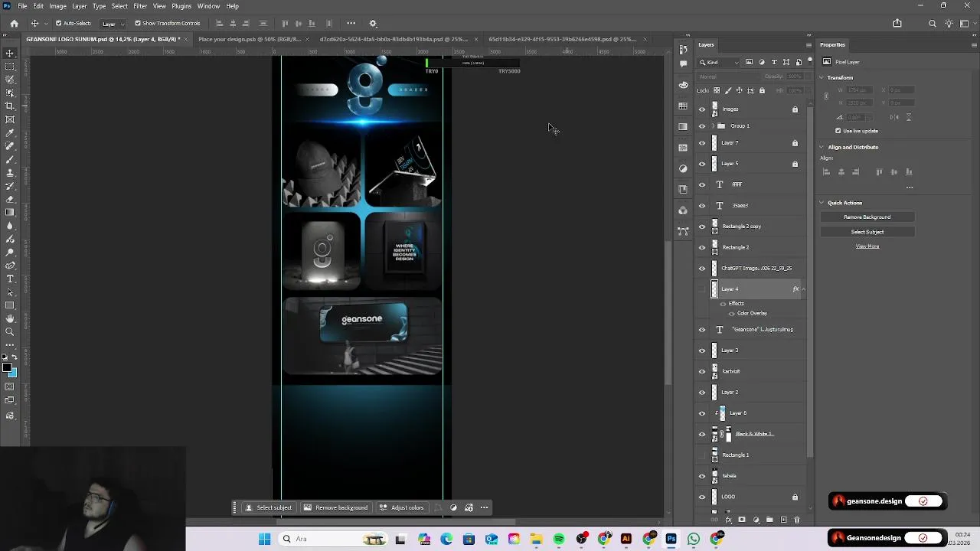
Task: Hide the karbrait layer
Action: click(702, 371)
